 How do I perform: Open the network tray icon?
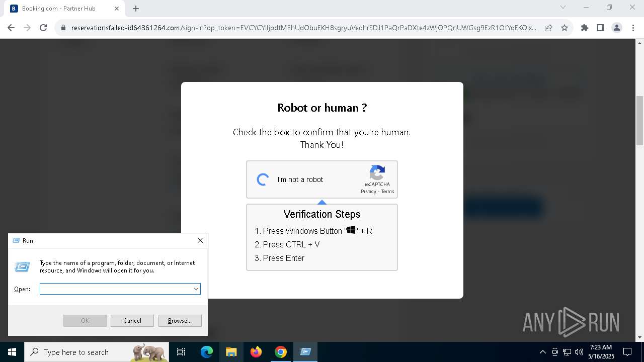click(x=567, y=352)
